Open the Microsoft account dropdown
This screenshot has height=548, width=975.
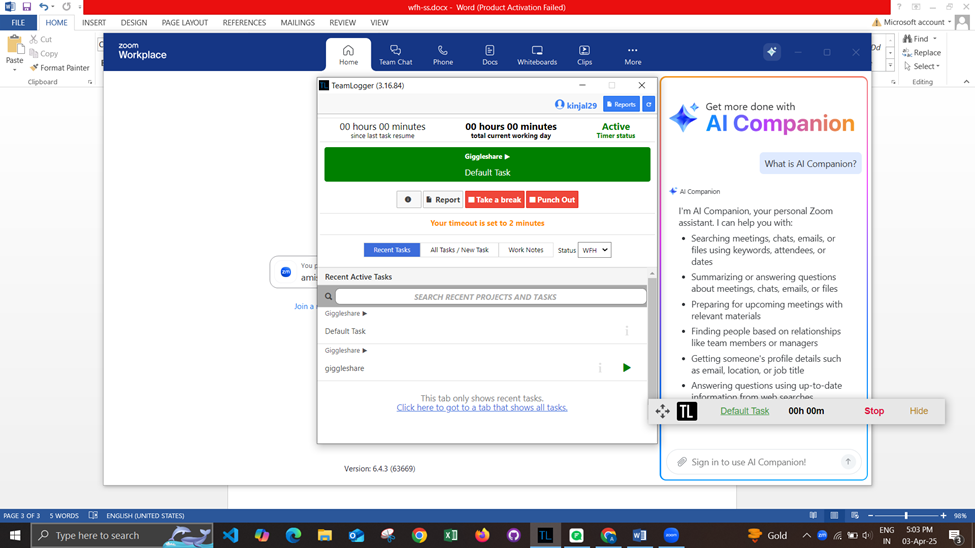912,22
